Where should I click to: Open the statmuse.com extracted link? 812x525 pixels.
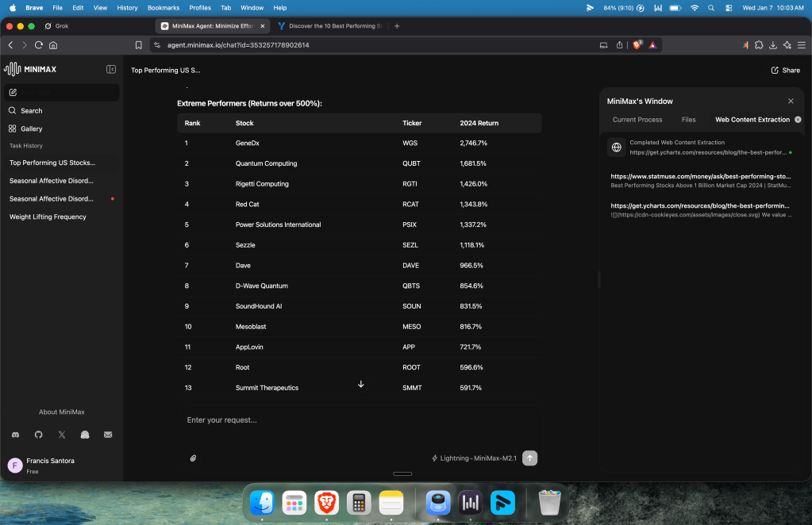(x=700, y=176)
